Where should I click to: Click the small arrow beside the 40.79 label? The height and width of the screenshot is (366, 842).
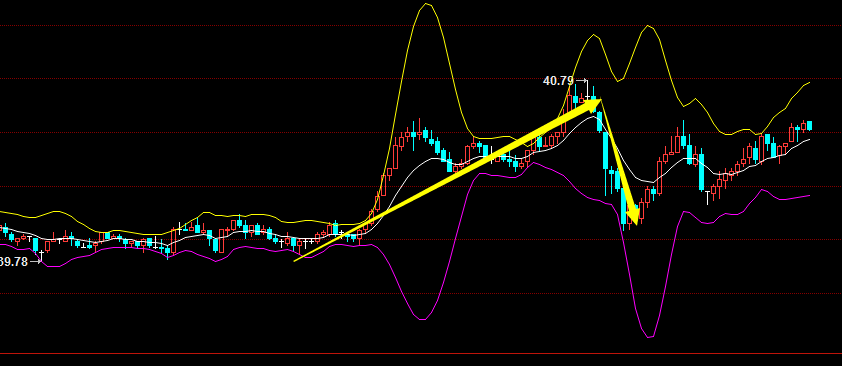[582, 81]
